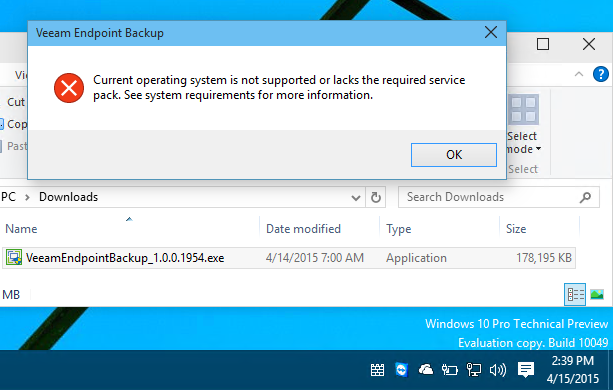The width and height of the screenshot is (613, 390).
Task: Open TeamViewer from the system tray
Action: tap(401, 369)
